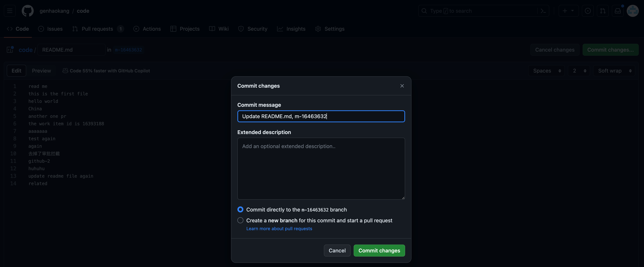644x267 pixels.
Task: Expand the create-new dropdown caret
Action: point(572,11)
